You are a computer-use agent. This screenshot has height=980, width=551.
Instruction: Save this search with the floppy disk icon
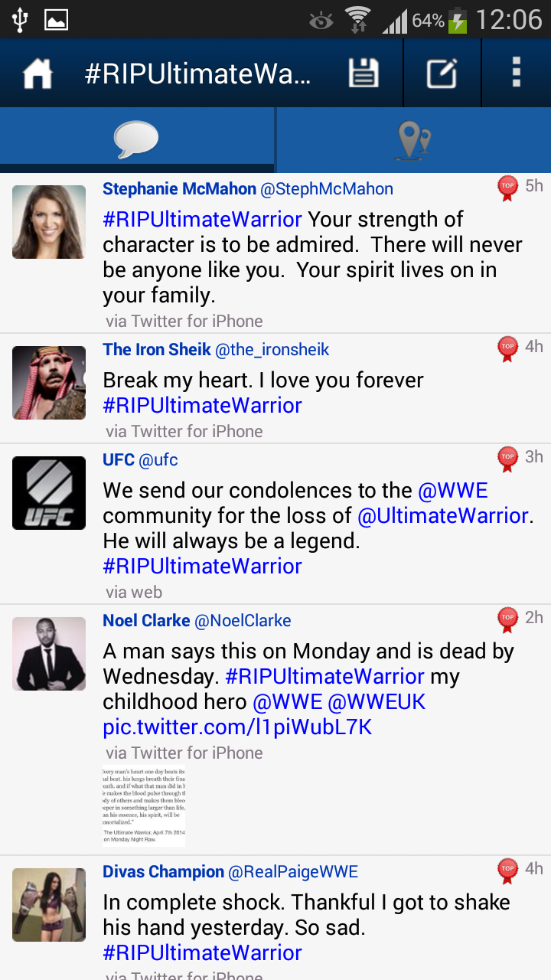click(364, 73)
